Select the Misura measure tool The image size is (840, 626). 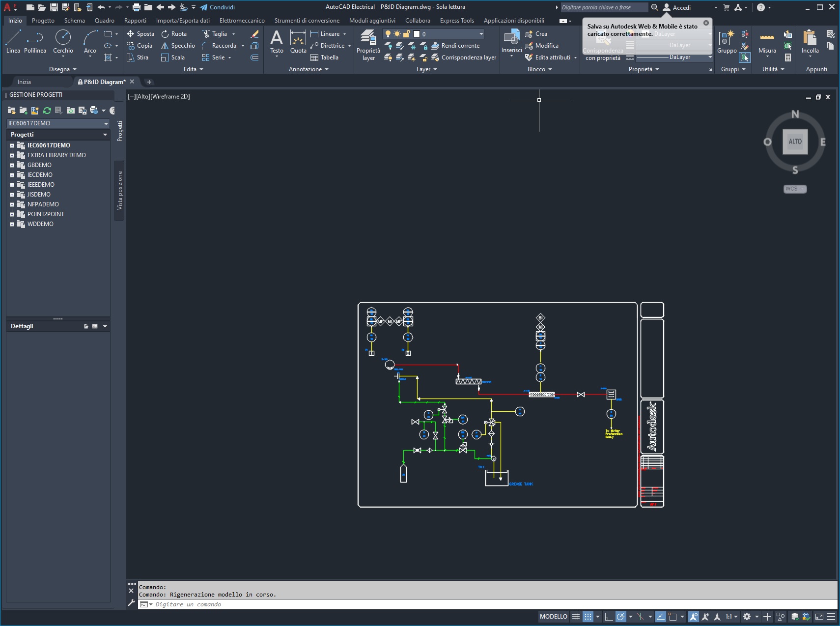(x=767, y=42)
